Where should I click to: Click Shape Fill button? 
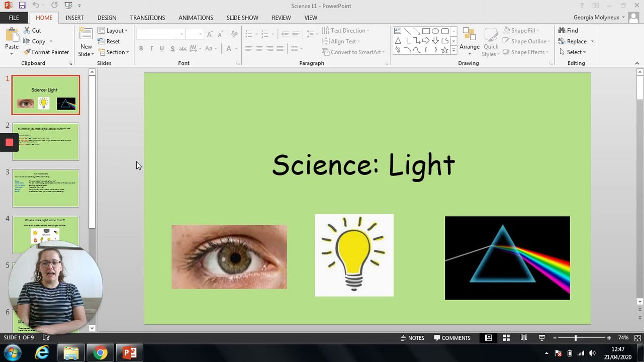point(520,31)
